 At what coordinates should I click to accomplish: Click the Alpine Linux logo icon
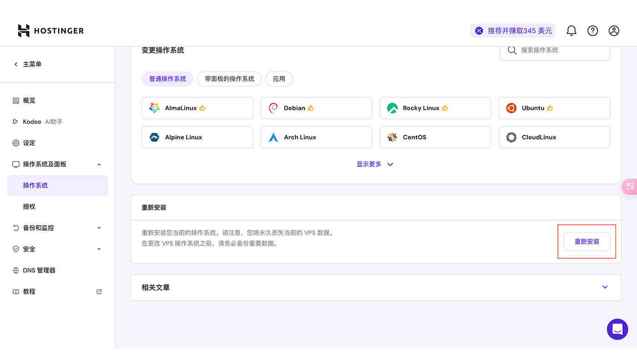coord(154,137)
